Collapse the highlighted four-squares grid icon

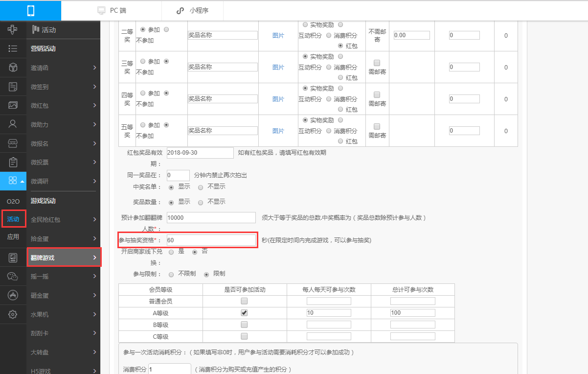click(13, 181)
